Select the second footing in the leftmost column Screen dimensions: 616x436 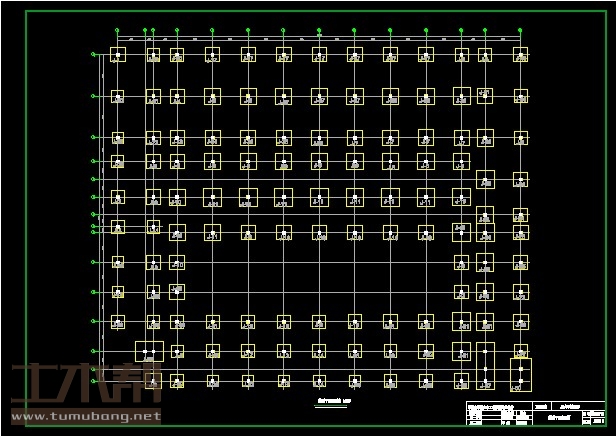[x=117, y=97]
